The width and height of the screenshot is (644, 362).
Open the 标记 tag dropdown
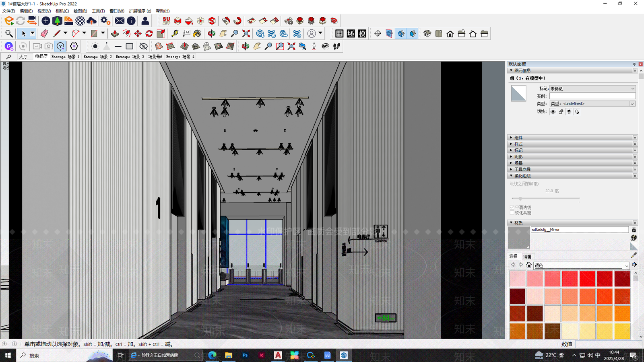592,88
